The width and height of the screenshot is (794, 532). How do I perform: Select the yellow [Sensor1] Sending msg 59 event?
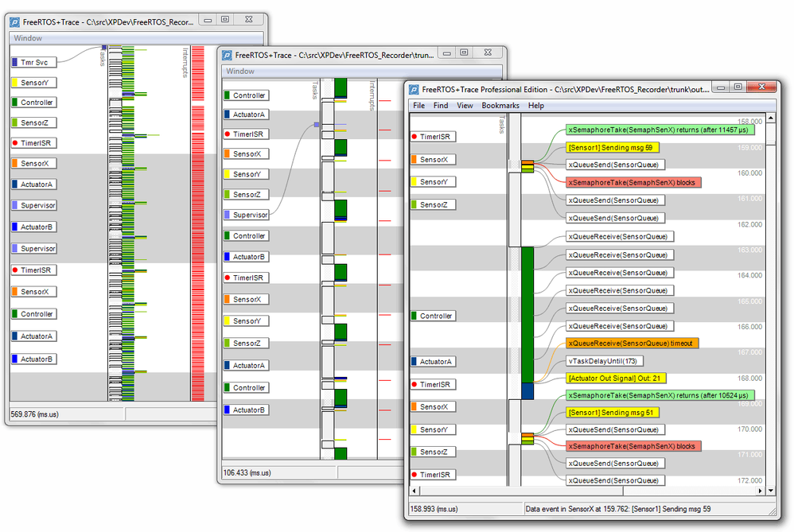(x=613, y=148)
